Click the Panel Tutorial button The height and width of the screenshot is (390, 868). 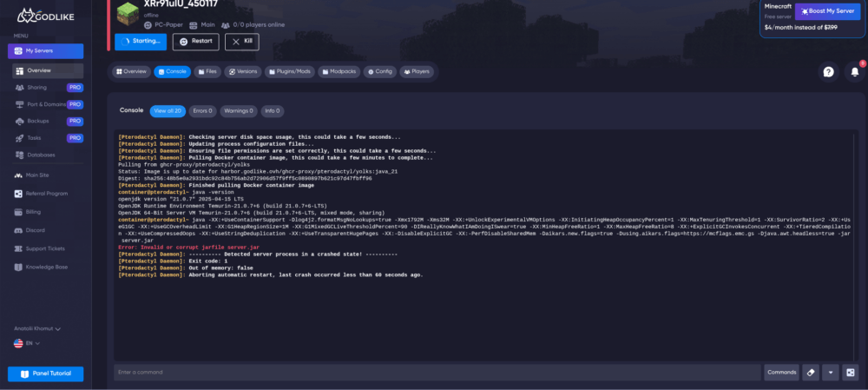45,374
